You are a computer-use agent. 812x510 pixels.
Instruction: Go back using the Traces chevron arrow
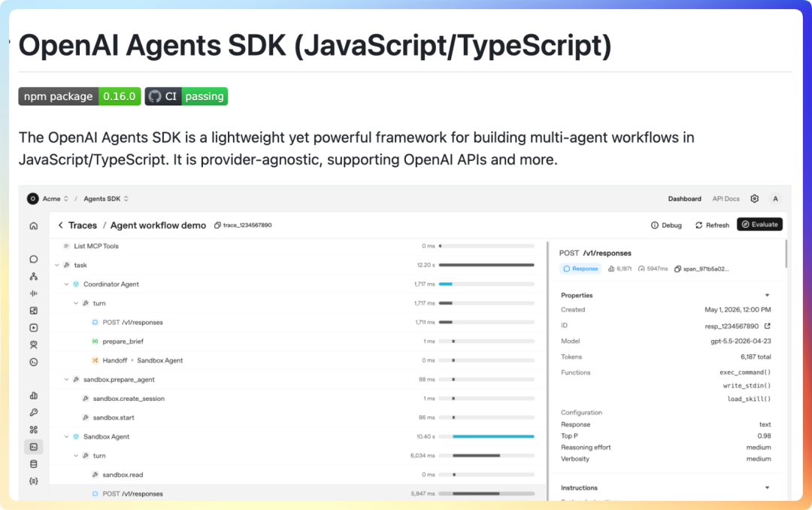(61, 226)
